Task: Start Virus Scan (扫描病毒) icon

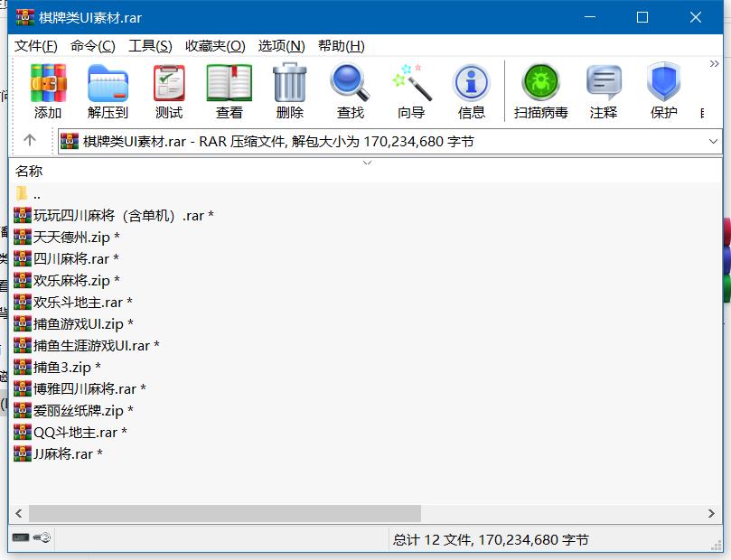Action: click(540, 92)
